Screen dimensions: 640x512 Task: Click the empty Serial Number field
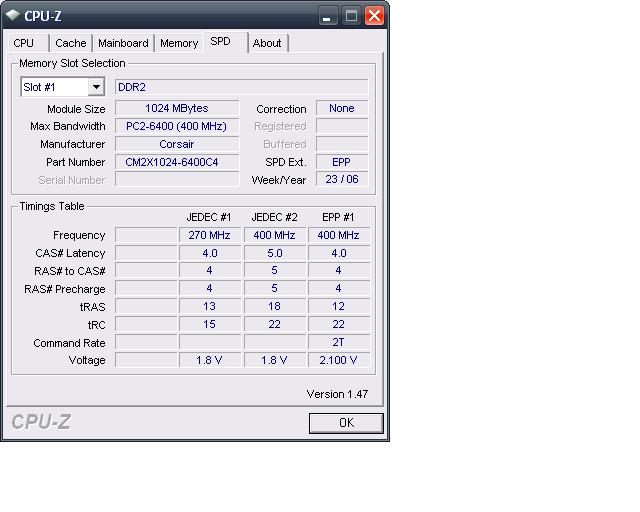click(x=177, y=179)
